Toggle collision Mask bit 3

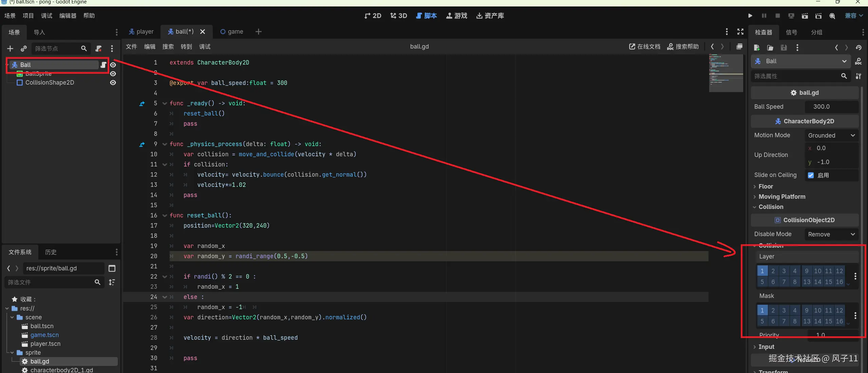click(x=784, y=310)
